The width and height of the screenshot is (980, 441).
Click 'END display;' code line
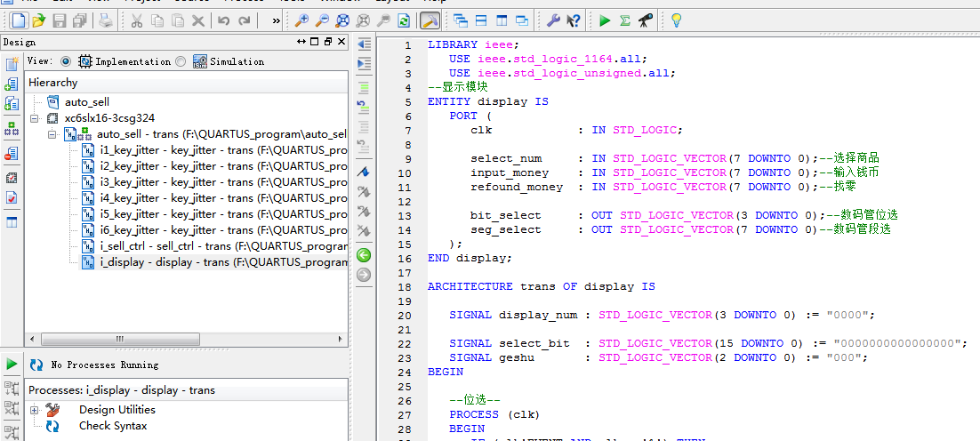coord(470,258)
